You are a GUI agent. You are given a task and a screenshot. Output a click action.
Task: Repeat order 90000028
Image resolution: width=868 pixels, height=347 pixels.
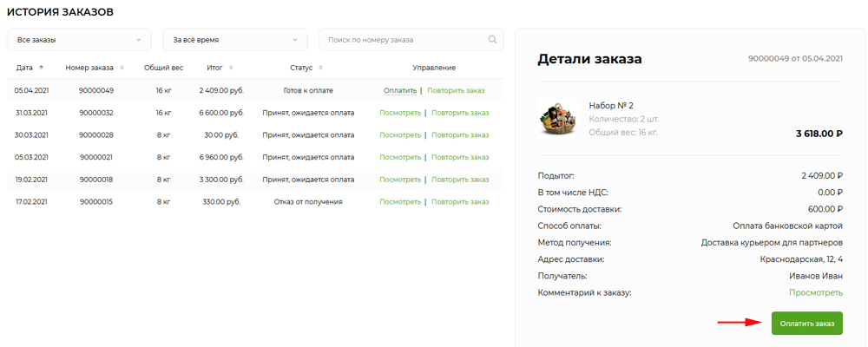pos(460,135)
